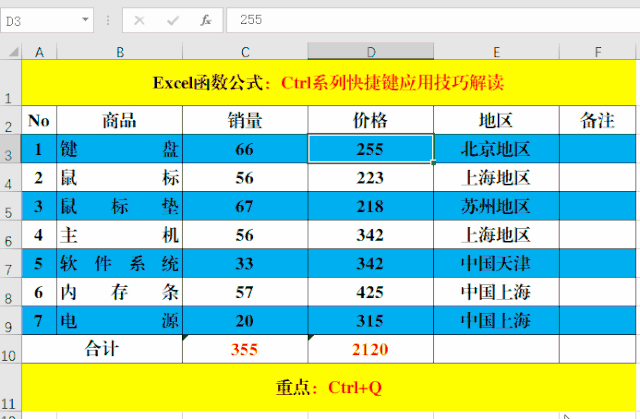
Task: Click the '商品' header cell
Action: [120, 120]
